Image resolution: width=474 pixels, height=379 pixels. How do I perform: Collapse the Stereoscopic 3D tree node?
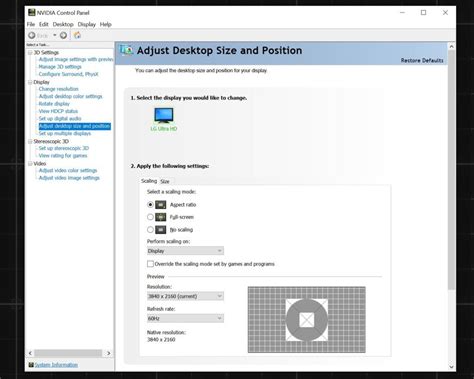point(30,141)
